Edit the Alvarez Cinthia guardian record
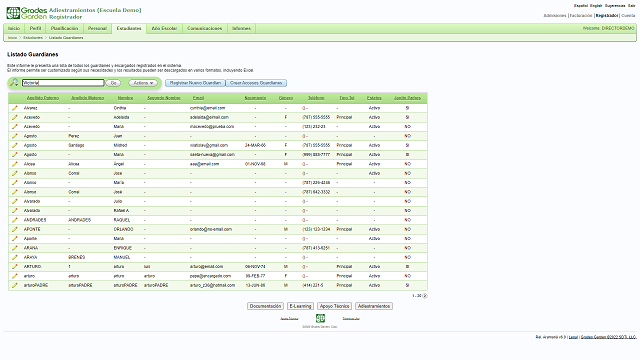This screenshot has width=640, height=360. (x=15, y=108)
